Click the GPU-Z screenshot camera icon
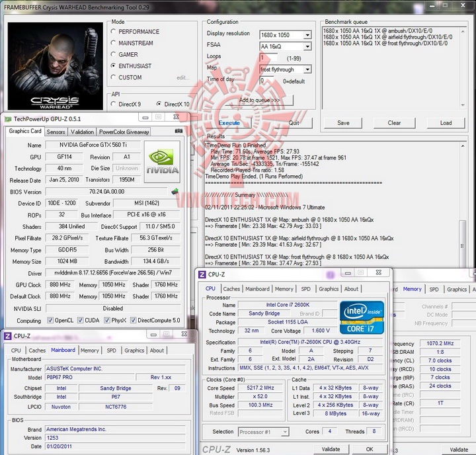 (x=178, y=131)
